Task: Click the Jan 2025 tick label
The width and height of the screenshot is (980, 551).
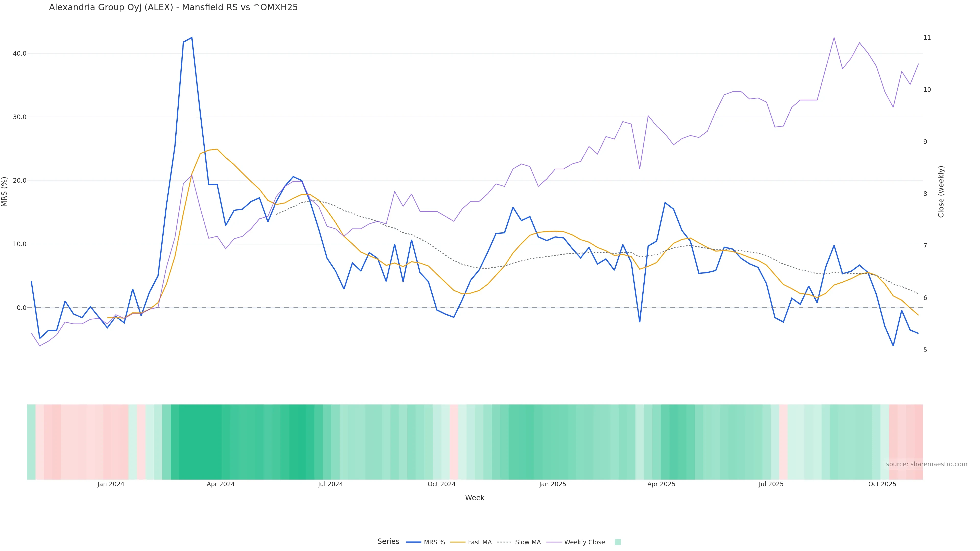Action: click(552, 484)
